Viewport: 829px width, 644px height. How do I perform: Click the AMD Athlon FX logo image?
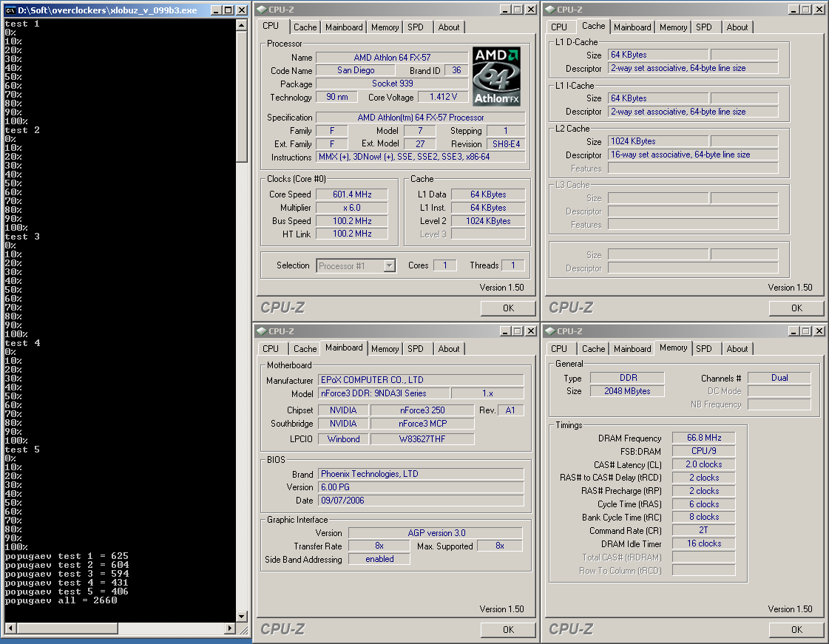[x=496, y=76]
